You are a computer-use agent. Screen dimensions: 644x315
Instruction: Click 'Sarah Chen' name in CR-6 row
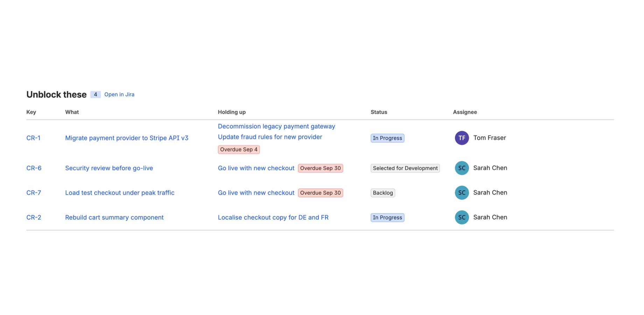(490, 168)
